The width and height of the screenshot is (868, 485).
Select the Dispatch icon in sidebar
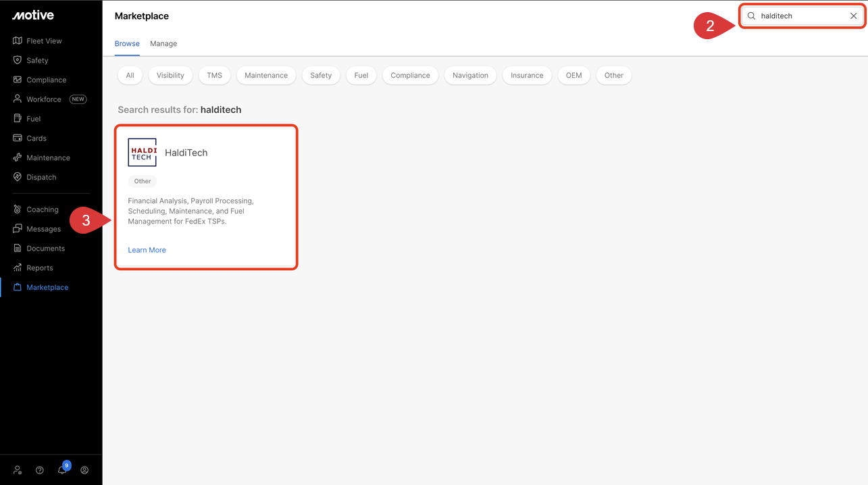[x=18, y=177]
